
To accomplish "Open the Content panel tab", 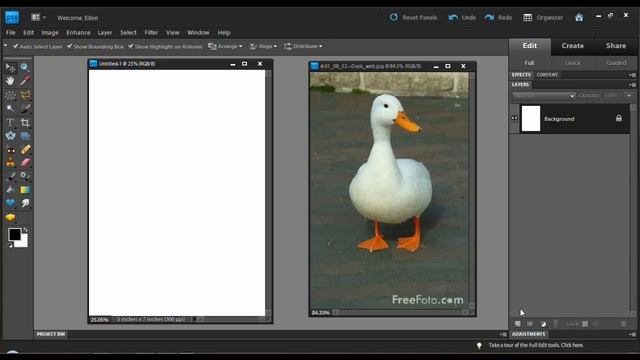I will [x=547, y=75].
